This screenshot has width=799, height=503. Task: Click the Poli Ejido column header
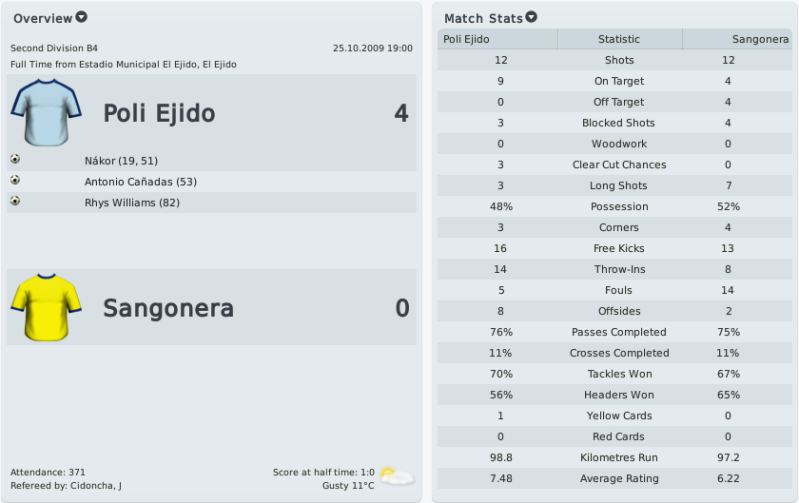[497, 39]
